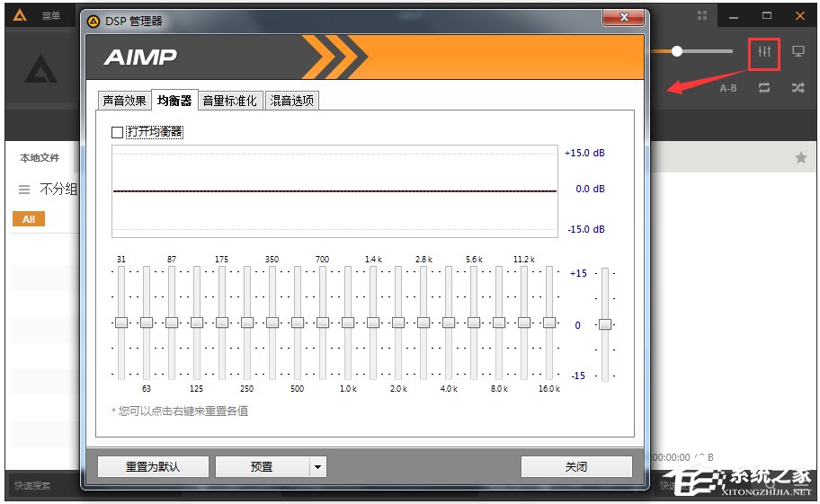This screenshot has height=504, width=820.
Task: Click the volume slider handle
Action: [677, 51]
